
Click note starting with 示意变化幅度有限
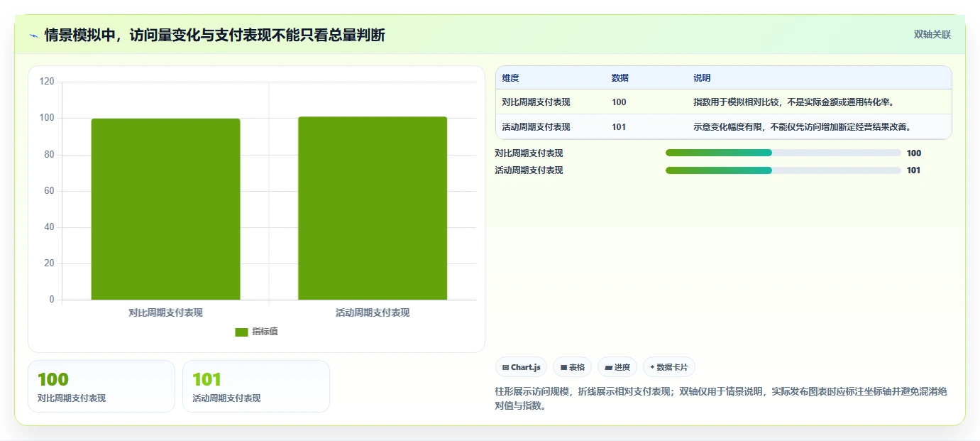pyautogui.click(x=803, y=127)
